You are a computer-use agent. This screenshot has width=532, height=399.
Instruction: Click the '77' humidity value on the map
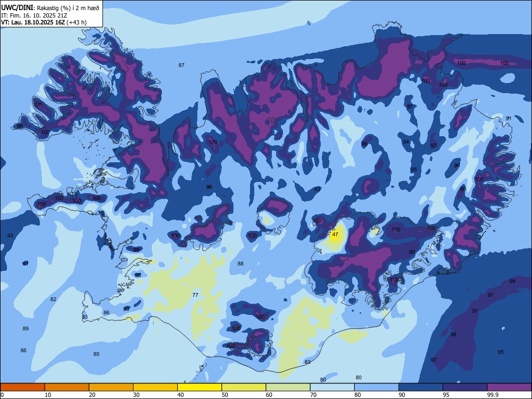[195, 295]
